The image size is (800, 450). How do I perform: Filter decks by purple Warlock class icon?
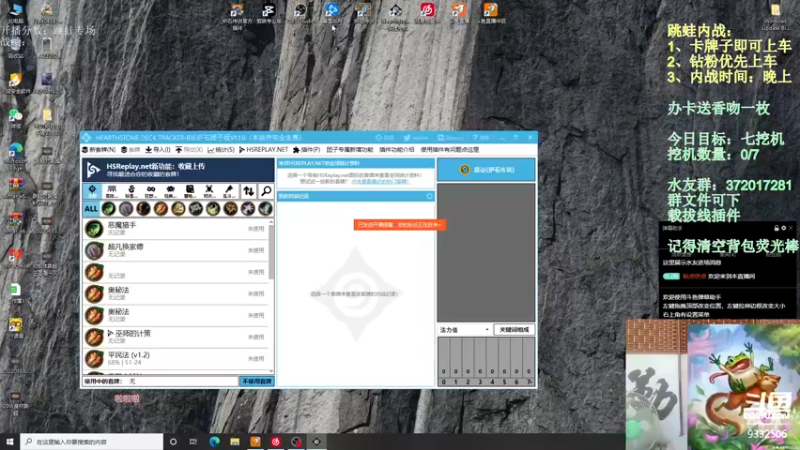[248, 209]
